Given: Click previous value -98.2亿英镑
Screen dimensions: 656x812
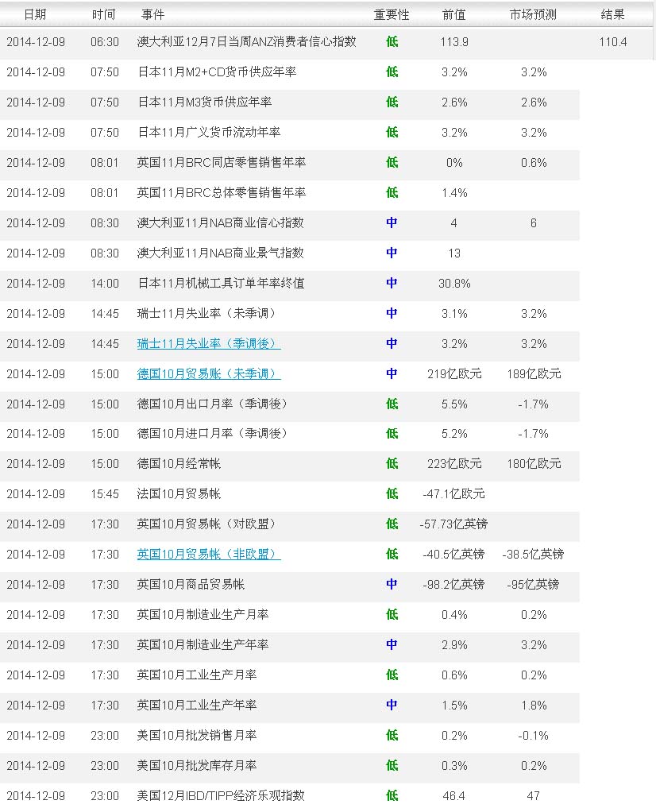Looking at the screenshot, I should (453, 584).
